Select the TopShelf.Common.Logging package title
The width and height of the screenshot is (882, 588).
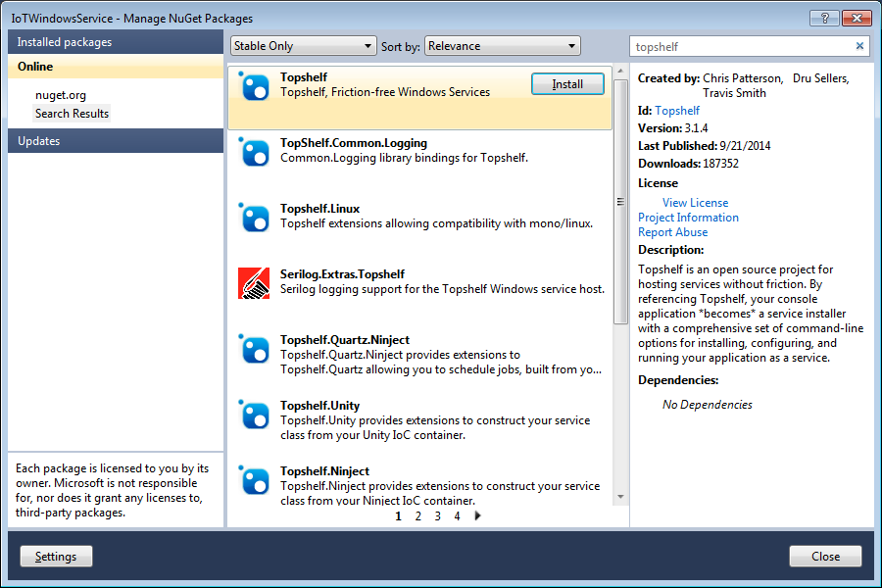coord(354,143)
